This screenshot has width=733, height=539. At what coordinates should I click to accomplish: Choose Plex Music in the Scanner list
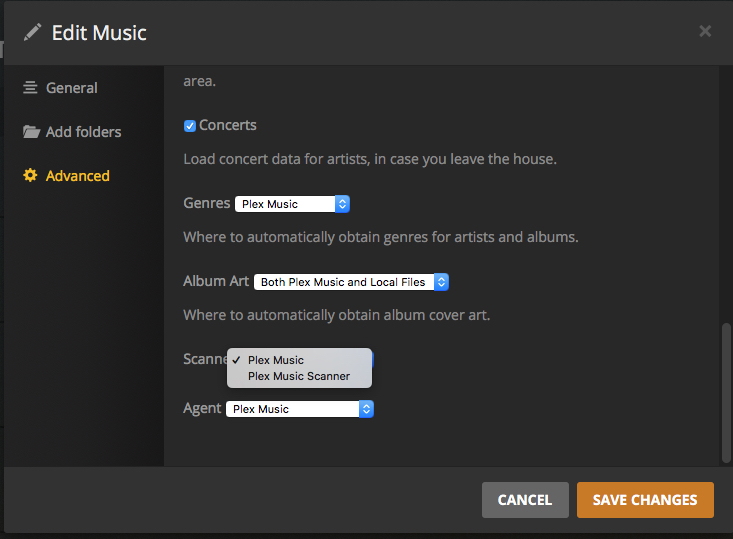299,360
